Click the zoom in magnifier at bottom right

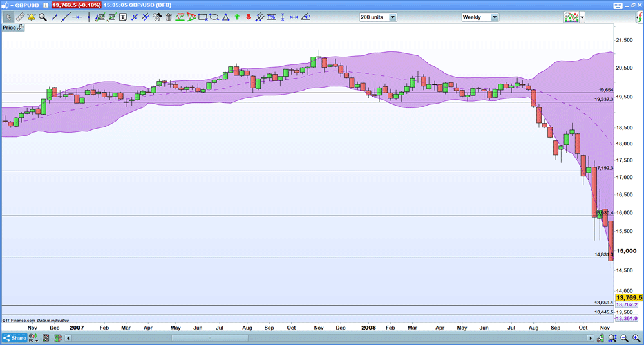(x=636, y=339)
